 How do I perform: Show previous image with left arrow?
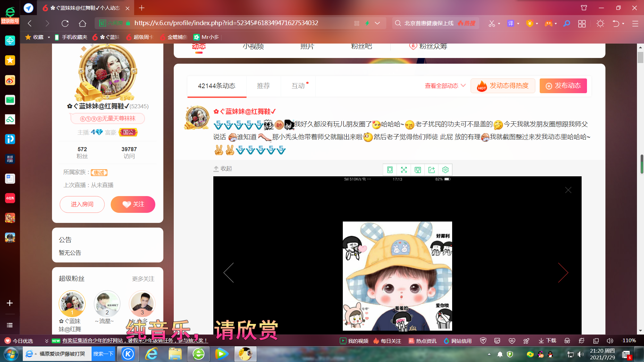[x=228, y=273]
